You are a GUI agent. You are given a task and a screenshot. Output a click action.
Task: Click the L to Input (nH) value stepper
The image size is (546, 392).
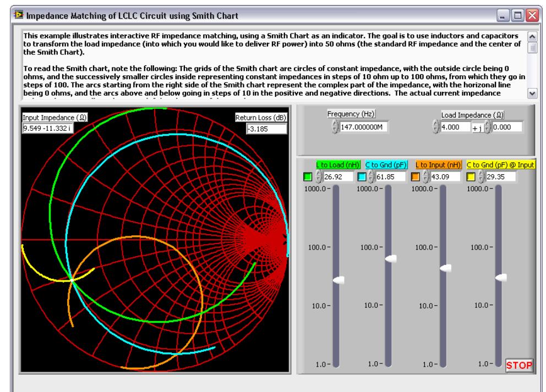pos(426,176)
